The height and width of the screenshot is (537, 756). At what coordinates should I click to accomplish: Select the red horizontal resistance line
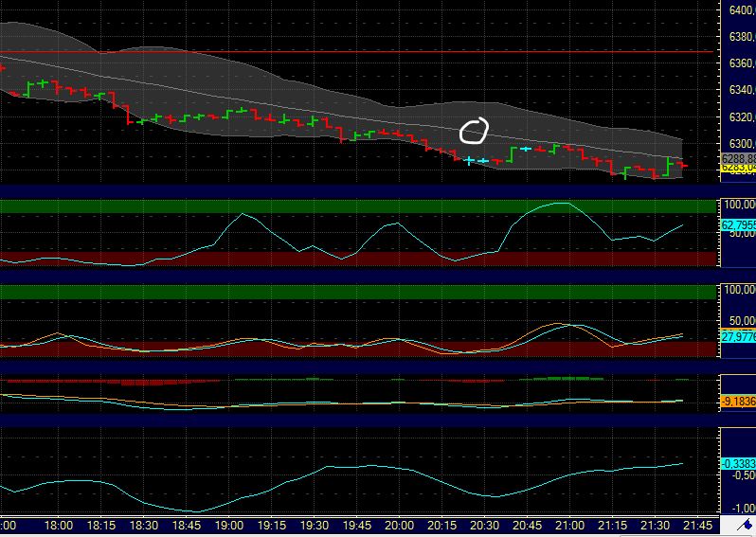(357, 51)
